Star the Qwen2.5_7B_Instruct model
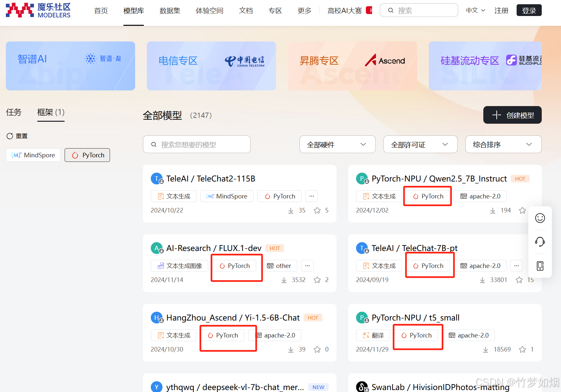561x392 pixels. point(522,210)
